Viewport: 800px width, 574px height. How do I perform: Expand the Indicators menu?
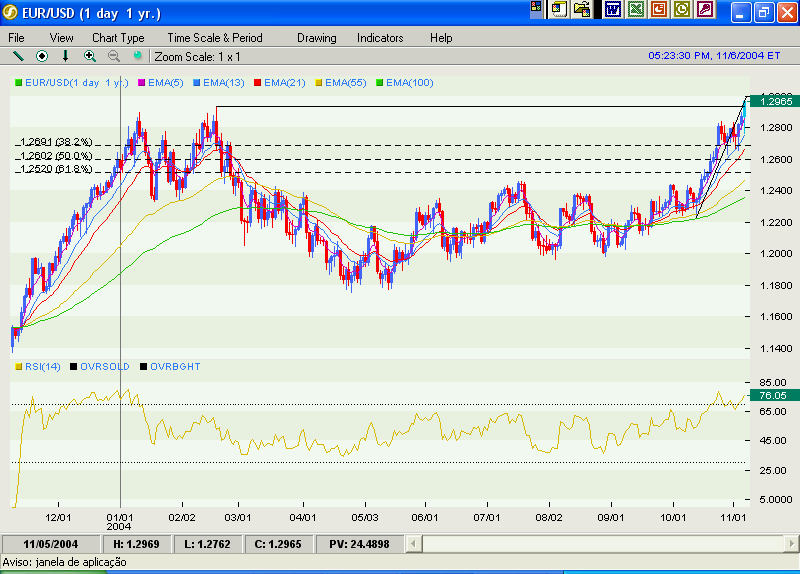click(380, 38)
